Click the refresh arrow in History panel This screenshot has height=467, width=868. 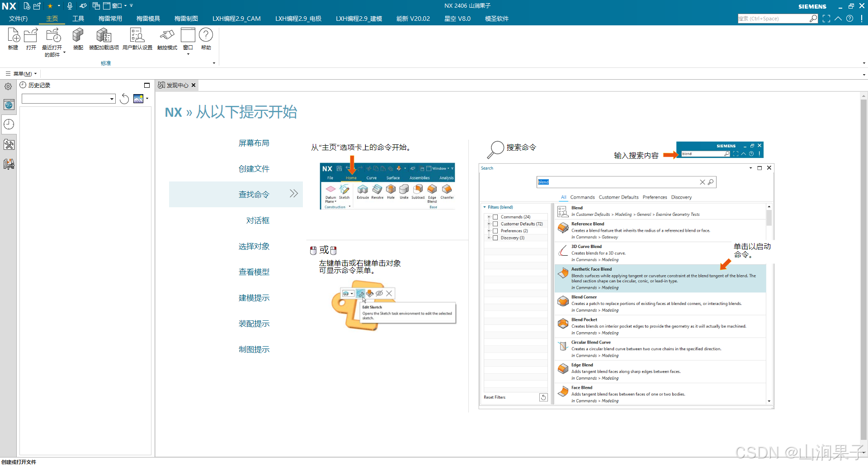click(124, 99)
